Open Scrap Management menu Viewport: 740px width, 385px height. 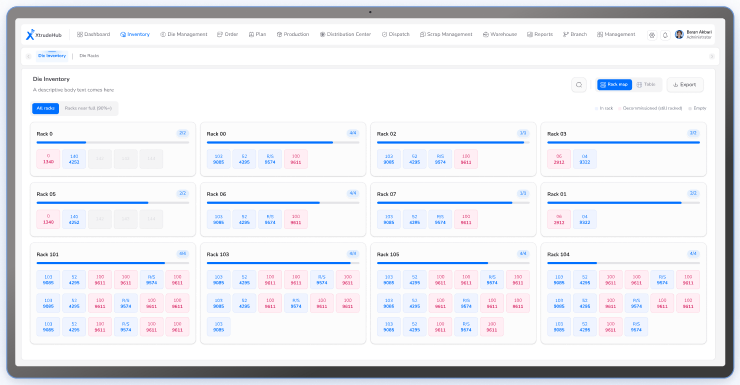(x=446, y=34)
